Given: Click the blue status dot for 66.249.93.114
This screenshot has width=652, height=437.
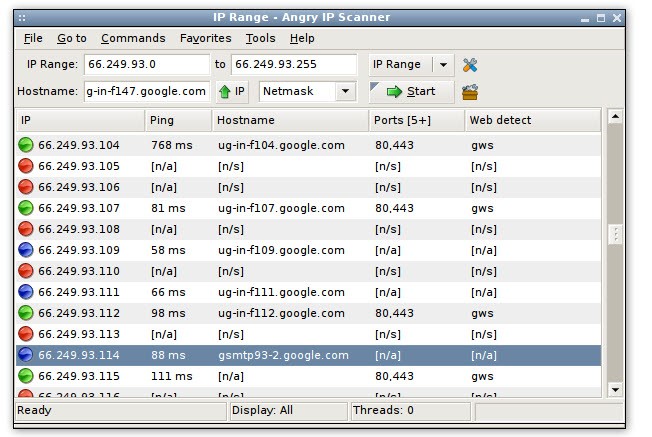Looking at the screenshot, I should 26,355.
